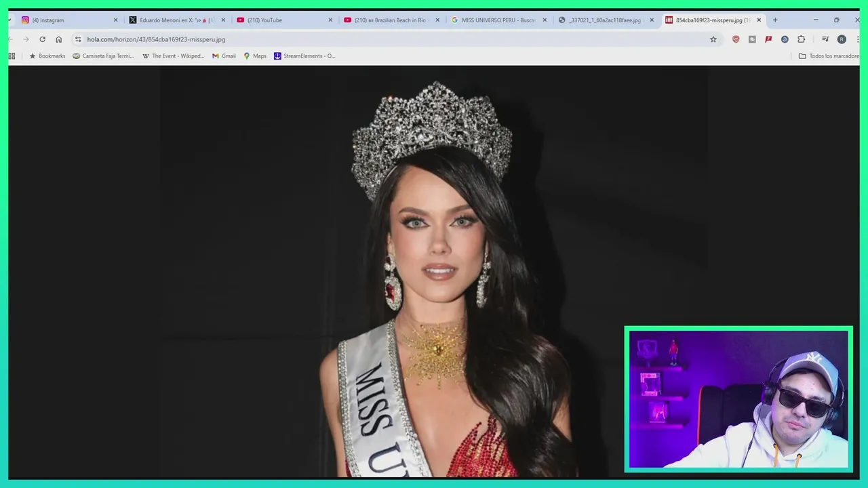Open the Bookmarks bookmark folder
Viewport: 868px width, 488px height.
47,56
